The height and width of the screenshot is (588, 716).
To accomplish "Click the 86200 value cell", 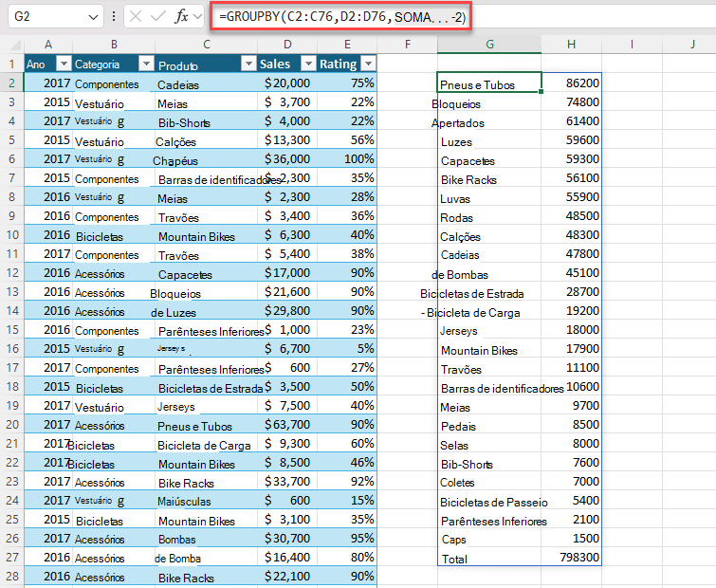I will [x=571, y=83].
